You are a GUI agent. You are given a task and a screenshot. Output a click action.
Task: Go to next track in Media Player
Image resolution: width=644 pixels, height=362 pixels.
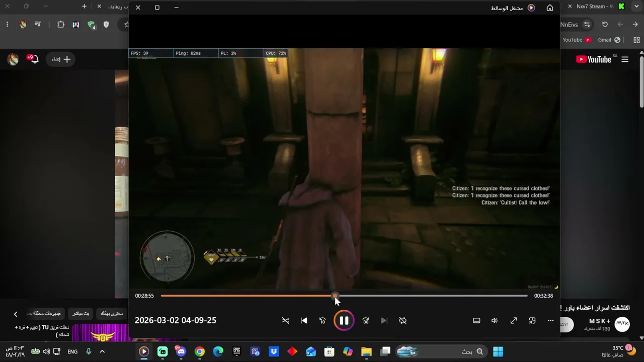pos(384,320)
